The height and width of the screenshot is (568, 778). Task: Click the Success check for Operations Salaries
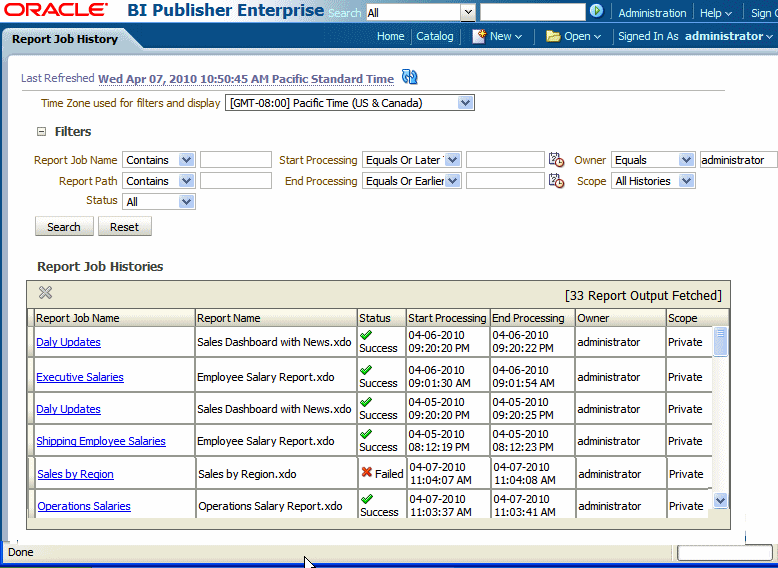[x=367, y=499]
